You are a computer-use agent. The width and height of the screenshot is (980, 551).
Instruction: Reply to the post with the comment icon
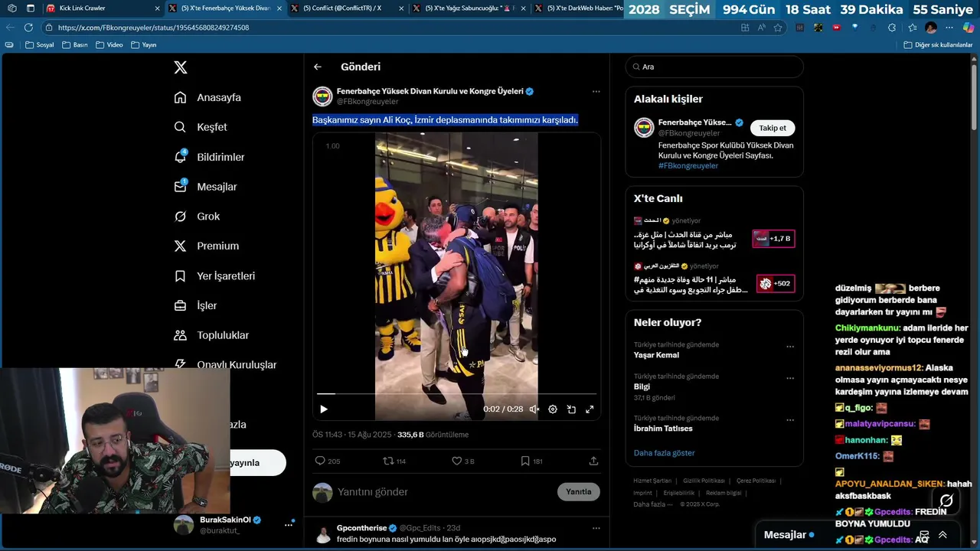(320, 461)
